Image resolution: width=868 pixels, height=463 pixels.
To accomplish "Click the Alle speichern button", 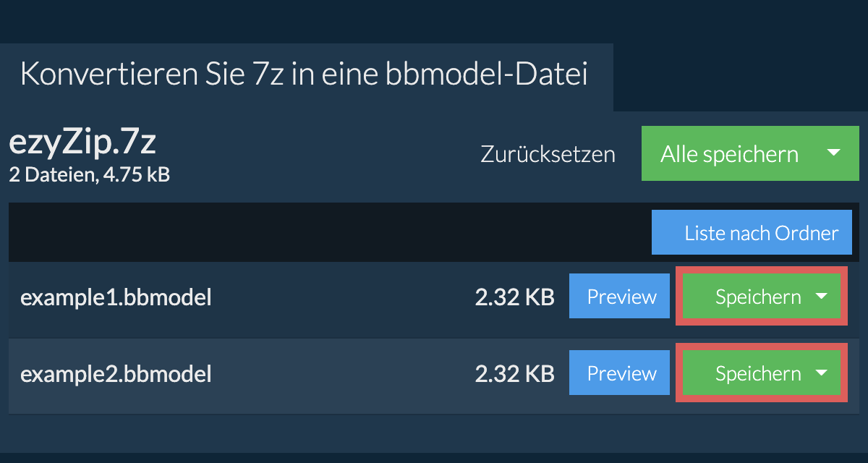I will [x=729, y=154].
